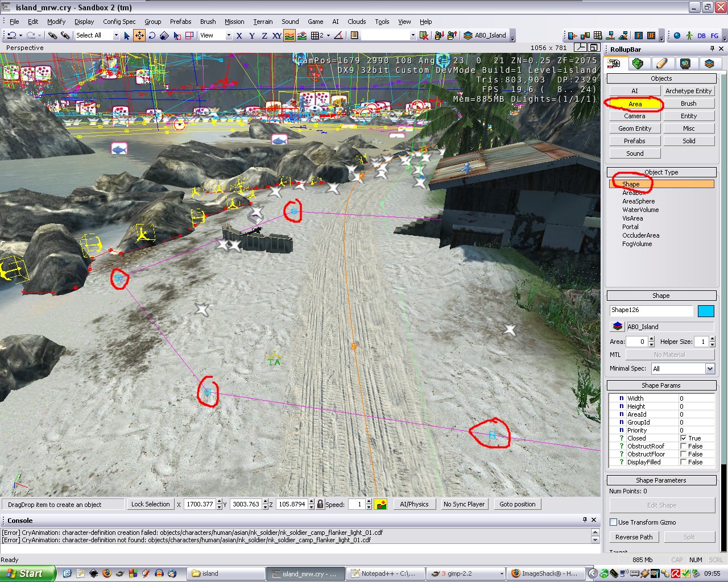The image size is (728, 582).
Task: Open the Terrain menu
Action: tap(263, 22)
